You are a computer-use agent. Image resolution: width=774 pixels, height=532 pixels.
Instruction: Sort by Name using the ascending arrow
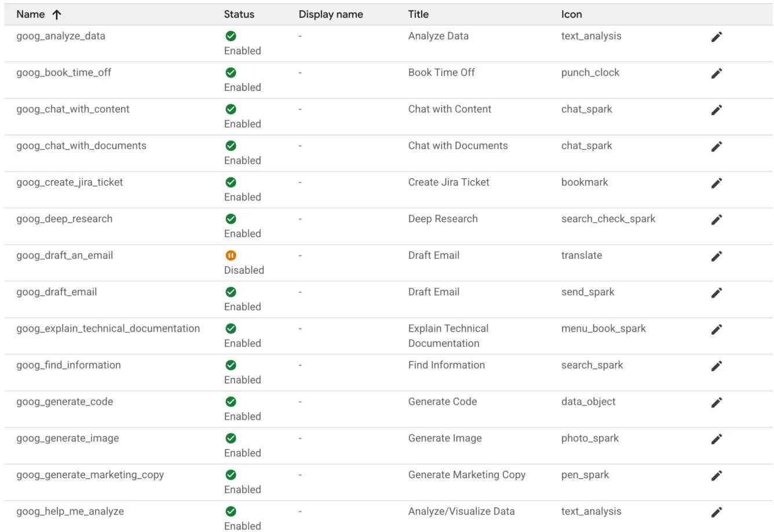tap(56, 15)
